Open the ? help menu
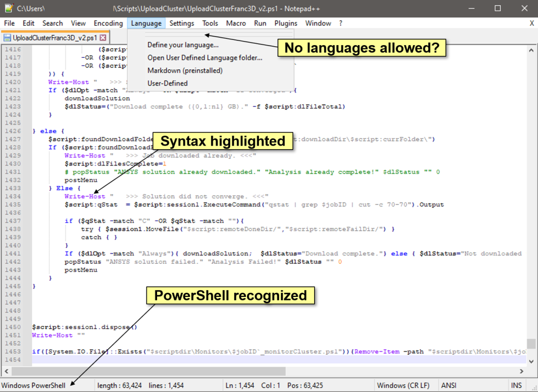The width and height of the screenshot is (538, 392). pos(340,23)
